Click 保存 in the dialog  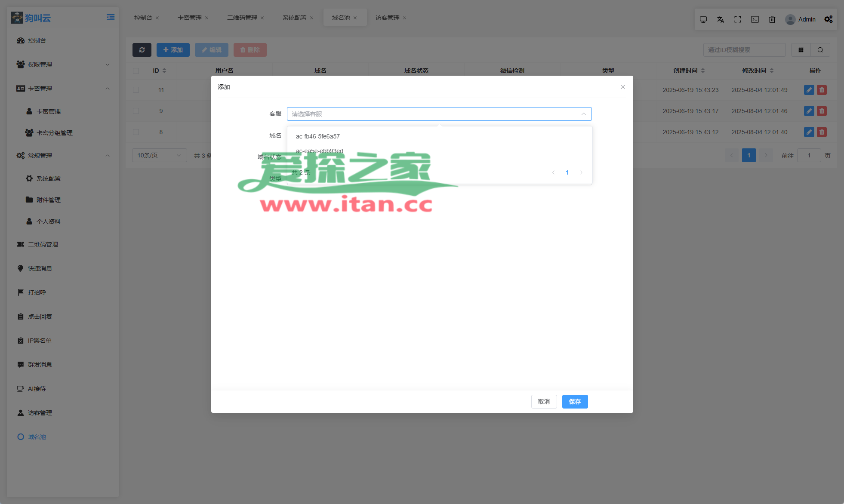coord(575,402)
